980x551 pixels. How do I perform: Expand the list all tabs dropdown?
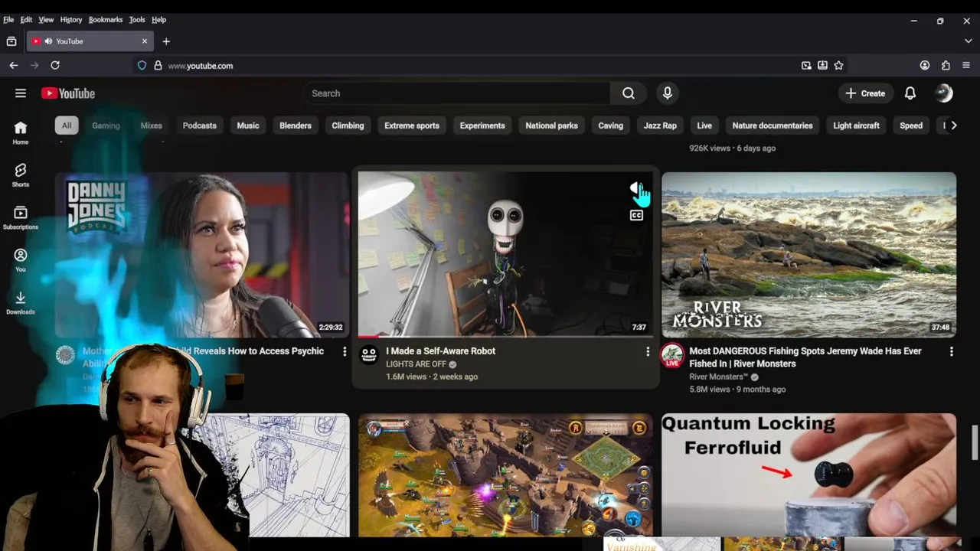pos(968,41)
